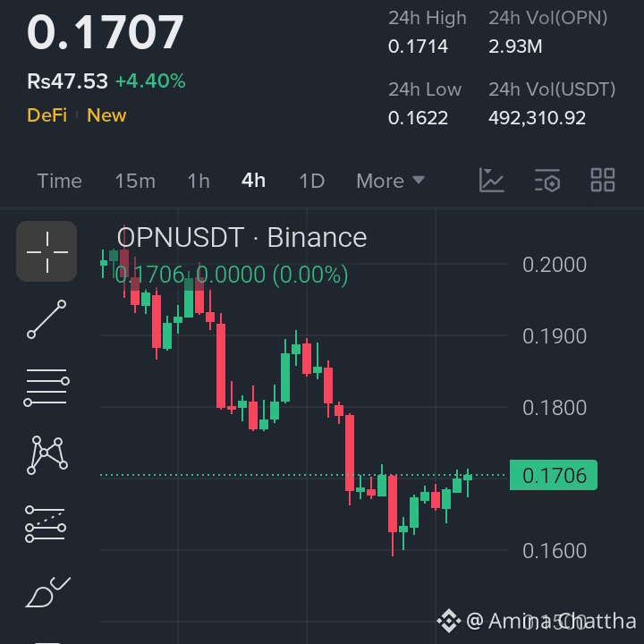Select the trend line drawing tool
644x644 pixels.
[47, 319]
